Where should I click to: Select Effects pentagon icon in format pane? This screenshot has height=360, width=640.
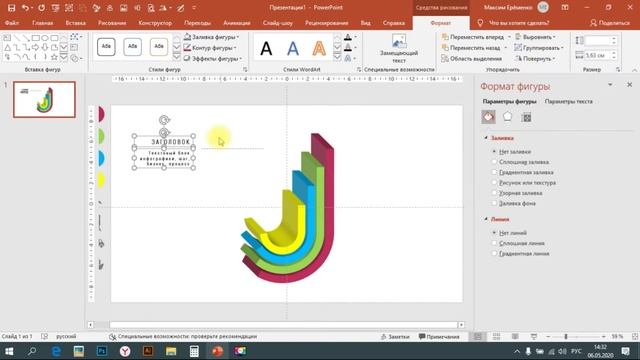point(507,117)
